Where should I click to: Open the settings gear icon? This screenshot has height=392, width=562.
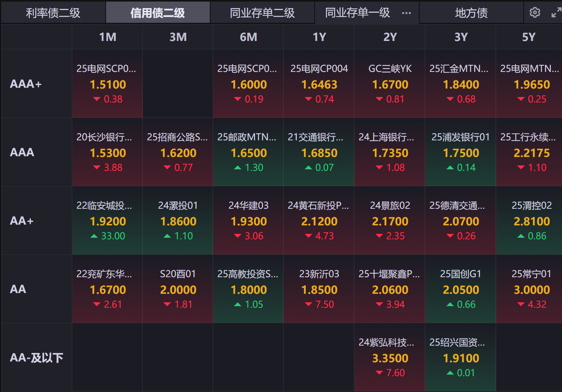click(535, 13)
